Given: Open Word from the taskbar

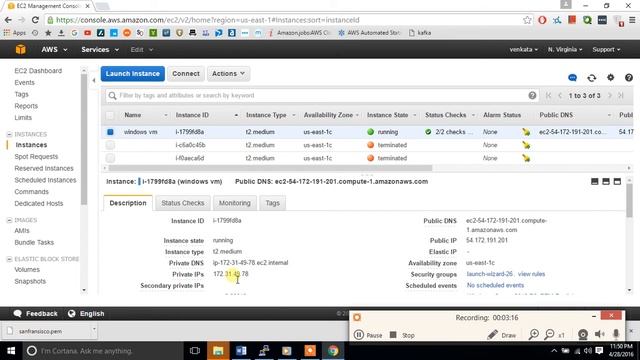Looking at the screenshot, I should (241, 351).
